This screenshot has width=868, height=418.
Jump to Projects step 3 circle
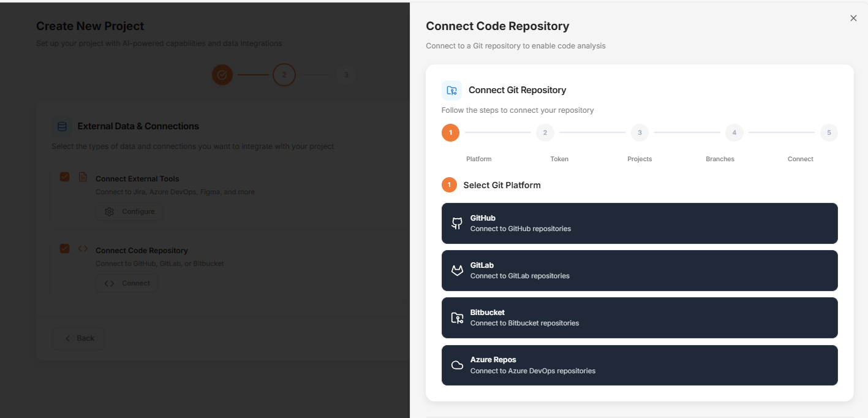point(640,132)
